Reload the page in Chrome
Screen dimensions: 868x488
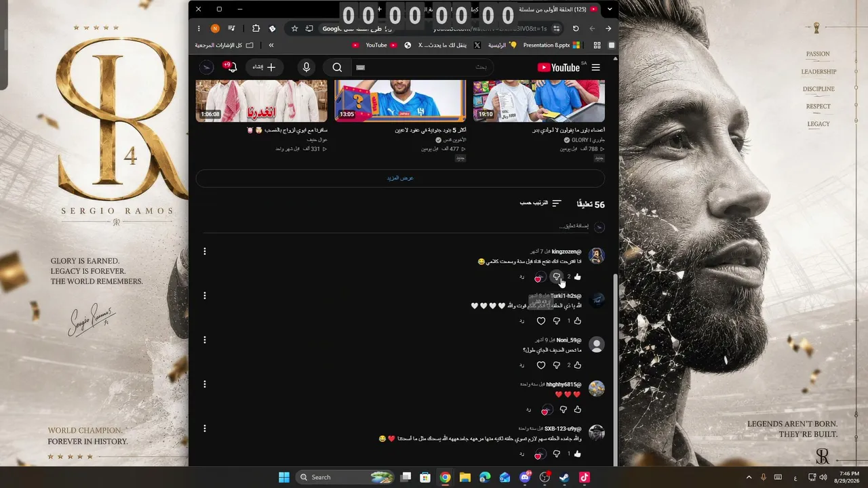[x=576, y=28]
